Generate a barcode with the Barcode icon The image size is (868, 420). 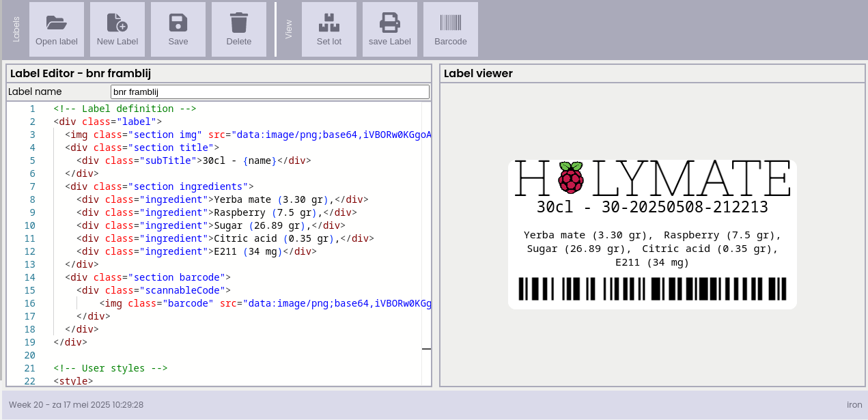pos(450,29)
